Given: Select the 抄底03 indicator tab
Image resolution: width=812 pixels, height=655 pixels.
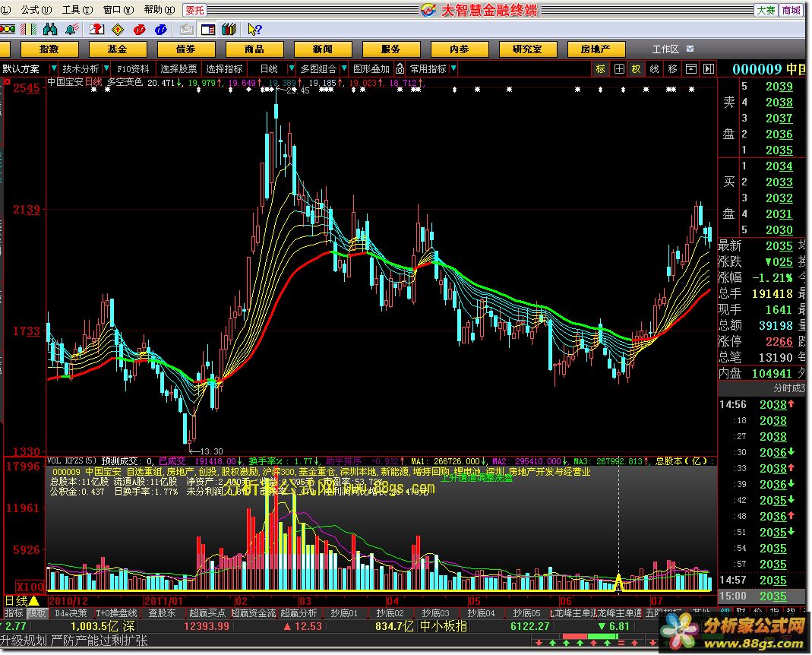Looking at the screenshot, I should pyautogui.click(x=435, y=613).
